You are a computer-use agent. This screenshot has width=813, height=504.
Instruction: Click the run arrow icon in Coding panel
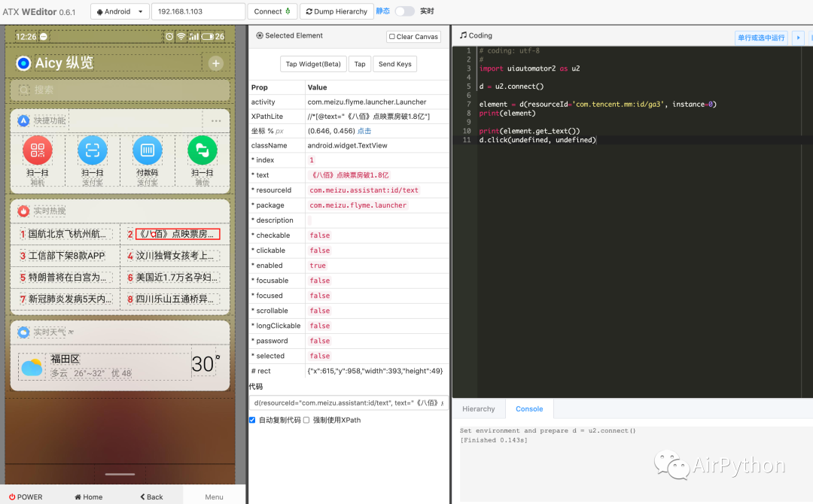point(798,38)
